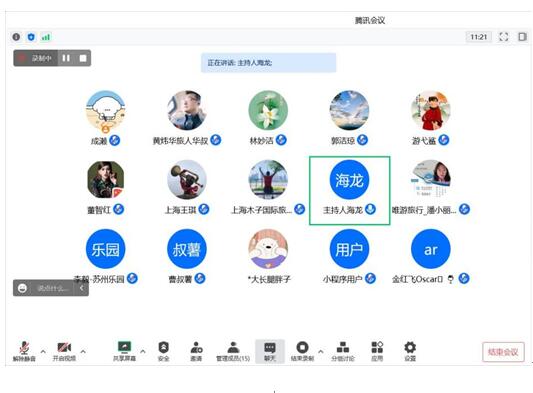Select 黄炜华旅人华叔 participant avatar

pos(187,110)
